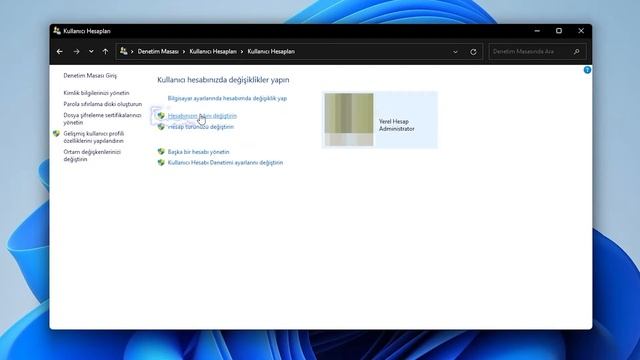Open 'Hesap türünüzü değiştirin' link
Image resolution: width=640 pixels, height=360 pixels.
click(x=201, y=127)
